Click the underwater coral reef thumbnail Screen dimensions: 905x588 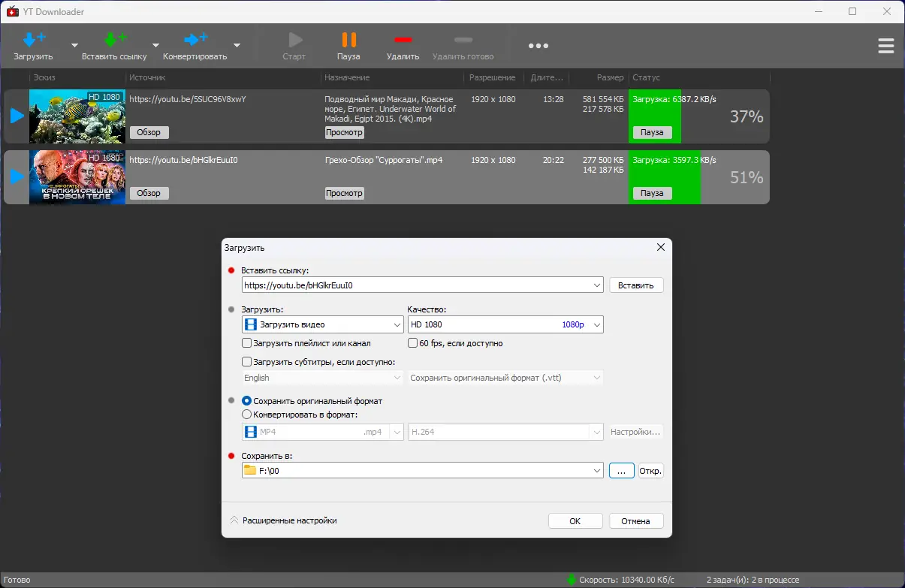(x=77, y=116)
